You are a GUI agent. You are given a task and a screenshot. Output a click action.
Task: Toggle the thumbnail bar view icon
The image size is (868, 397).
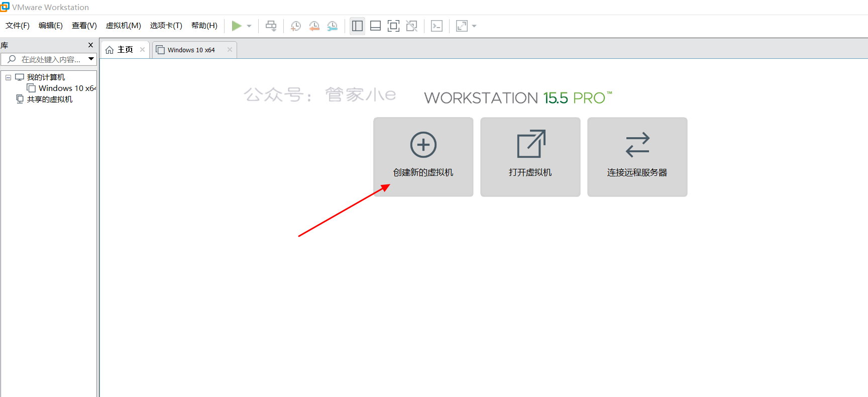pyautogui.click(x=375, y=26)
